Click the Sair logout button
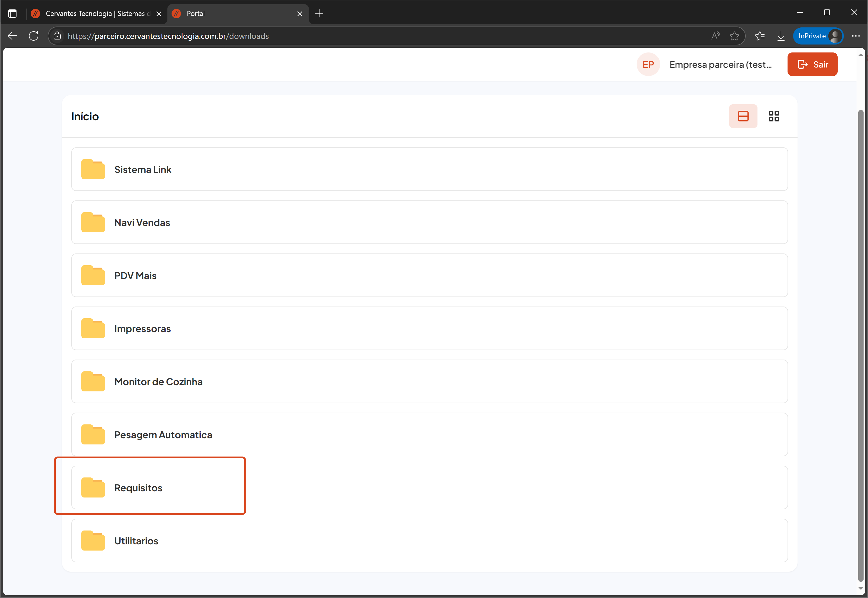868x598 pixels. point(812,65)
